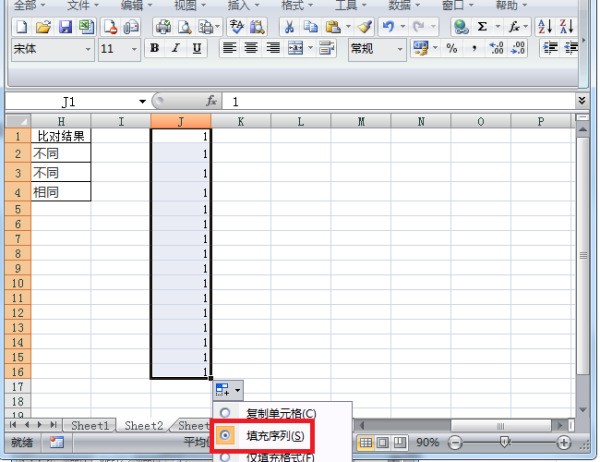Sort descending with Z-A arrow icon
Viewport: 600px width, 462px height.
coord(566,27)
